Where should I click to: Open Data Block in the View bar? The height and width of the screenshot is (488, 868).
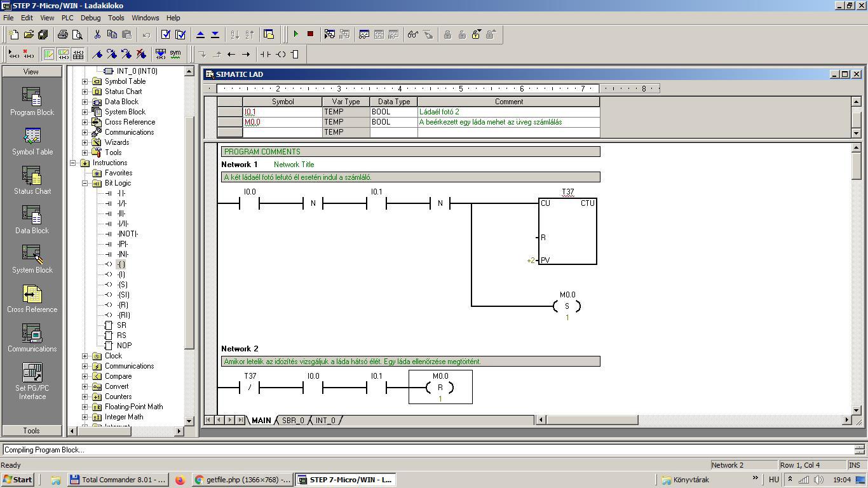click(x=32, y=220)
